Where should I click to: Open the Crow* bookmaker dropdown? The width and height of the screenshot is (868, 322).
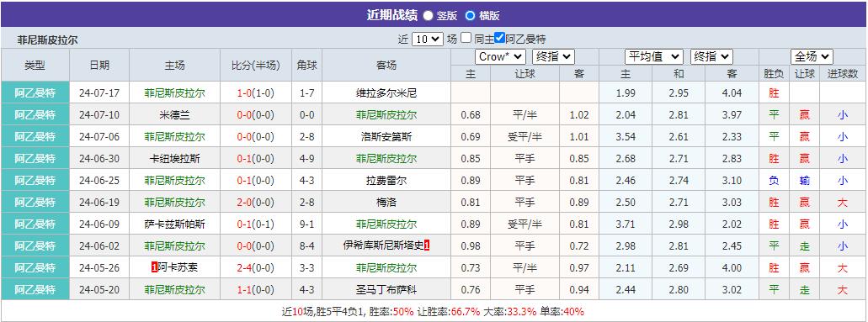pyautogui.click(x=500, y=56)
